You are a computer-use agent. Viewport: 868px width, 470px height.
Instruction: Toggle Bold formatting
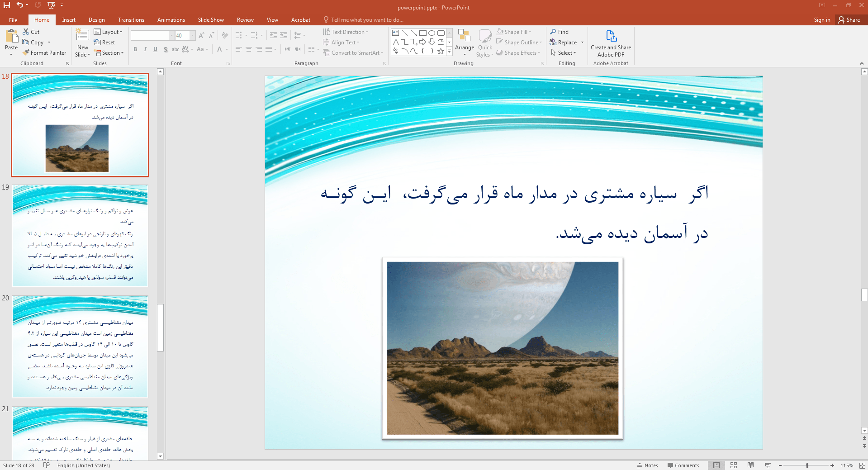135,49
